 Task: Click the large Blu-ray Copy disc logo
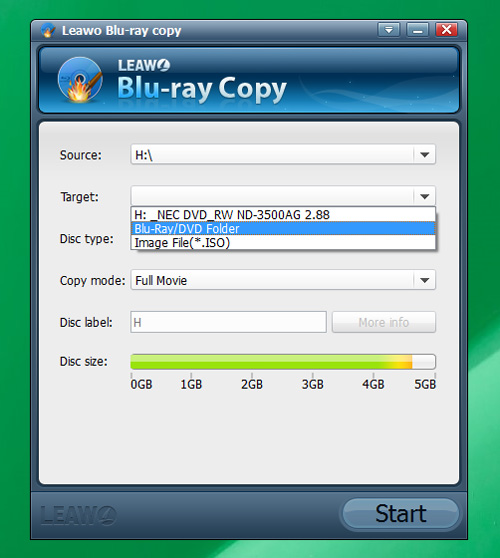(x=80, y=80)
